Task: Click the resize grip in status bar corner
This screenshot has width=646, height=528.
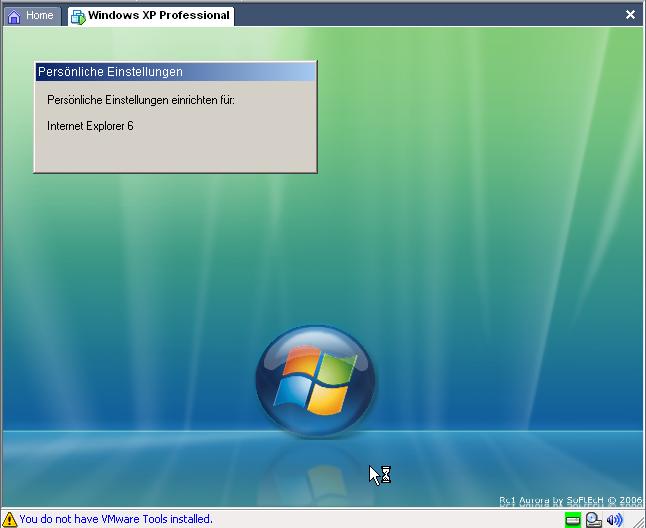Action: point(638,521)
